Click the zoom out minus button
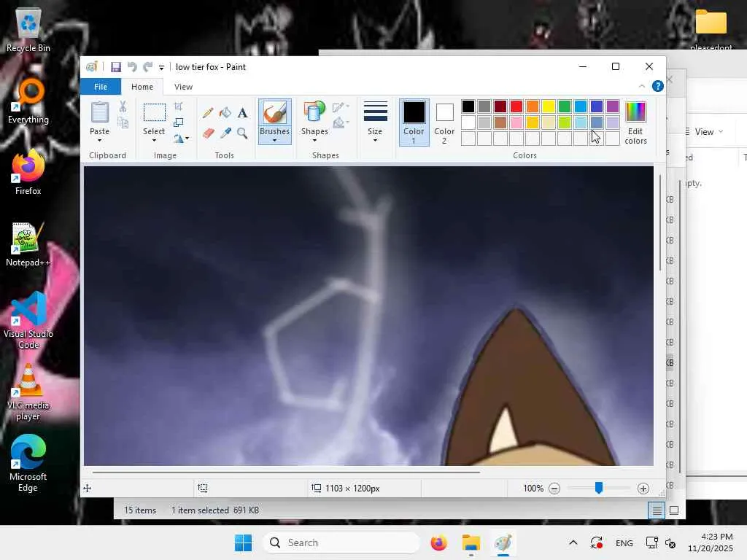The image size is (747, 560). pos(554,489)
